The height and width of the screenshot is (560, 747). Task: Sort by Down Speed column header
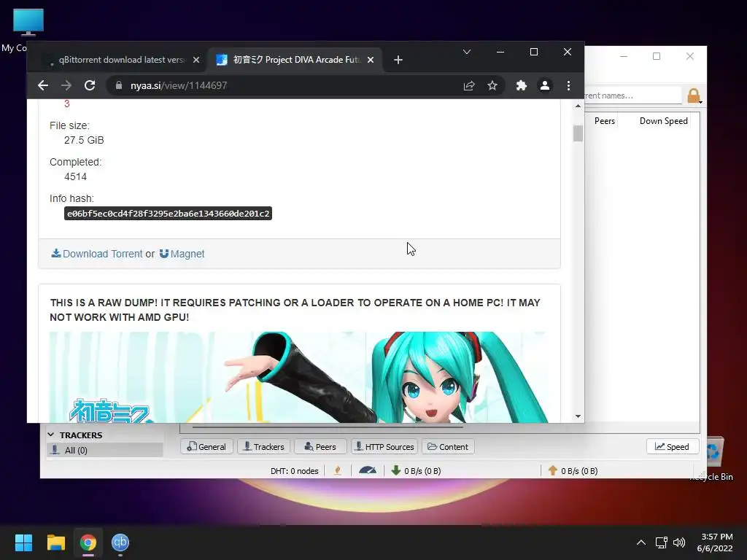[663, 121]
